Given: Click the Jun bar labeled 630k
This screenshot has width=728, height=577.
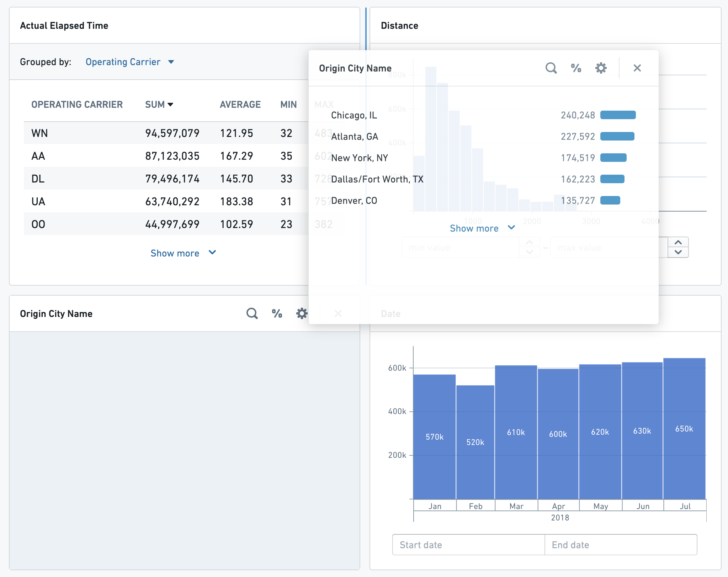Looking at the screenshot, I should tap(642, 431).
